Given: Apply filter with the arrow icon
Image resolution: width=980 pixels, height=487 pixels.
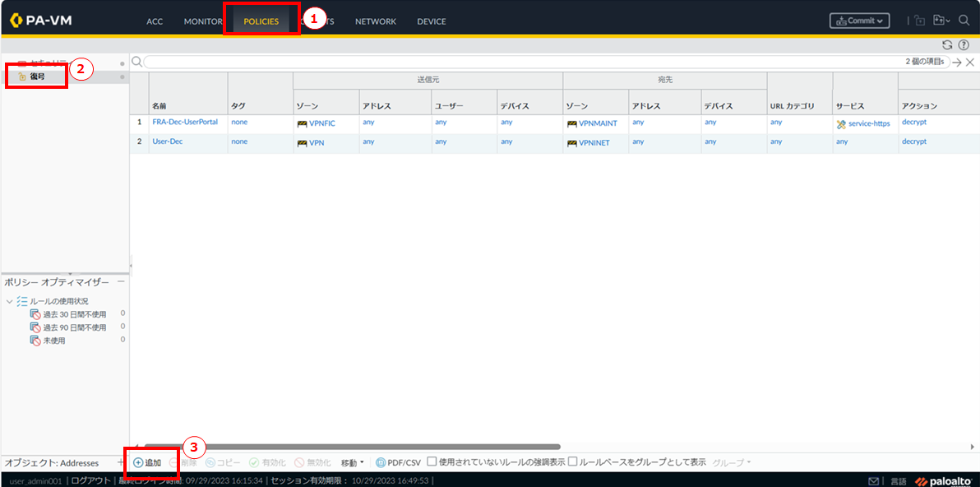Looking at the screenshot, I should (957, 63).
